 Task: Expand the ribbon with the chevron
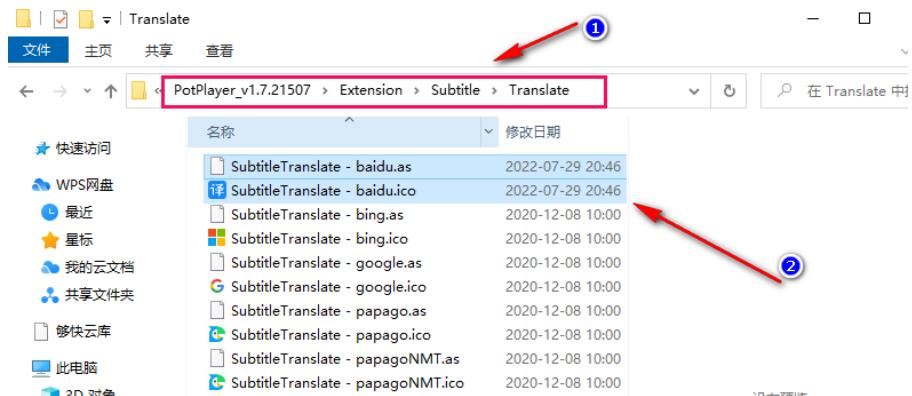click(x=904, y=52)
